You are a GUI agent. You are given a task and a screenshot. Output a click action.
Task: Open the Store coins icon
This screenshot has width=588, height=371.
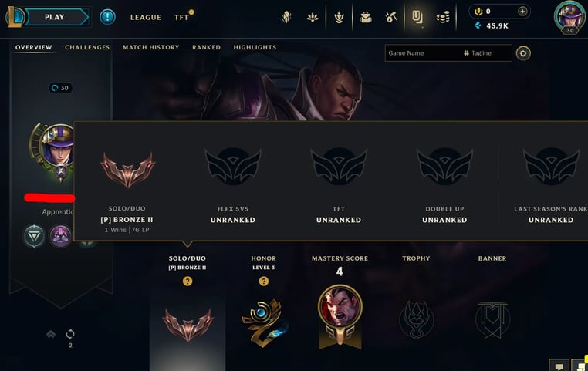tap(443, 17)
